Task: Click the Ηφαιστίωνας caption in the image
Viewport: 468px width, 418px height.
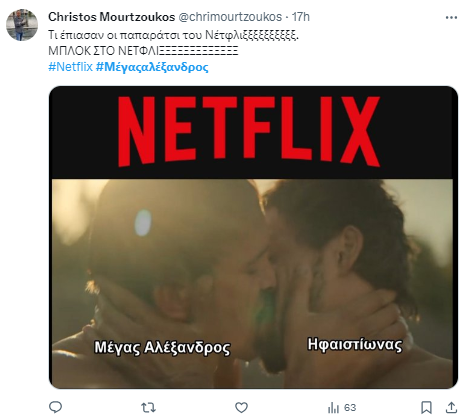Action: pyautogui.click(x=355, y=344)
